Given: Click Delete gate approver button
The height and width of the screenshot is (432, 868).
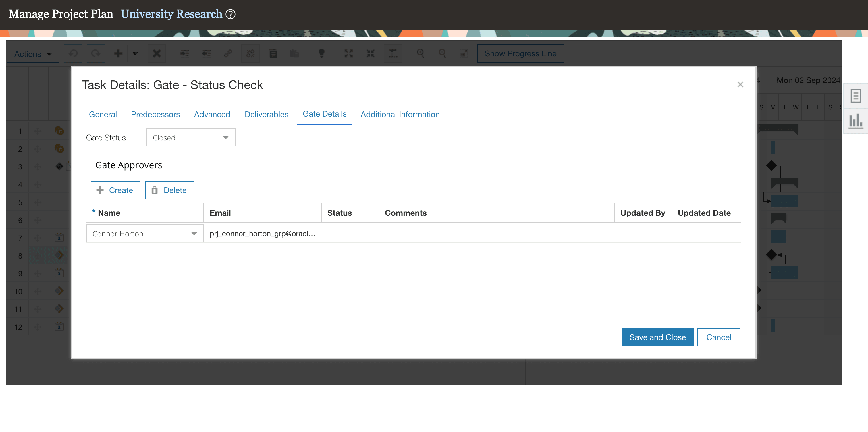Looking at the screenshot, I should [169, 190].
